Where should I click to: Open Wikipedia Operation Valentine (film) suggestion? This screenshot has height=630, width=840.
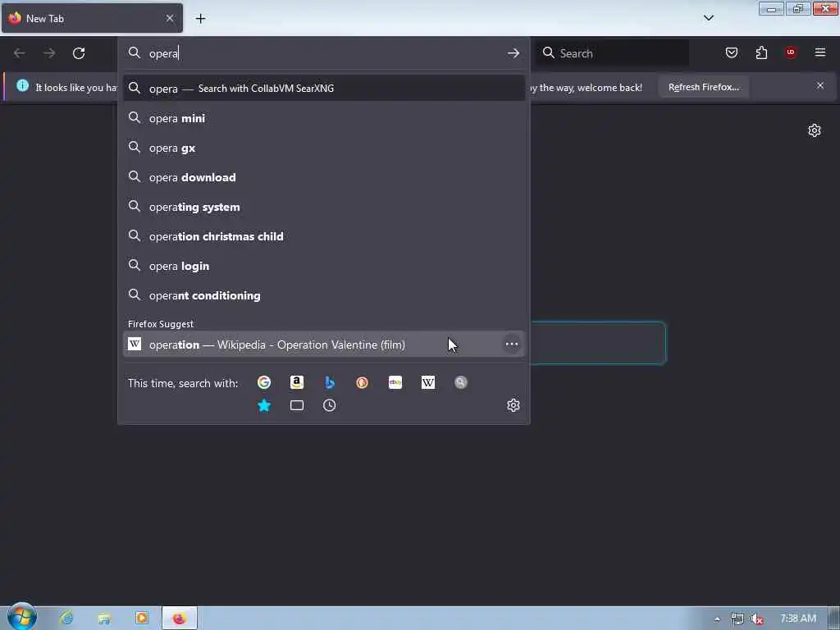coord(323,344)
